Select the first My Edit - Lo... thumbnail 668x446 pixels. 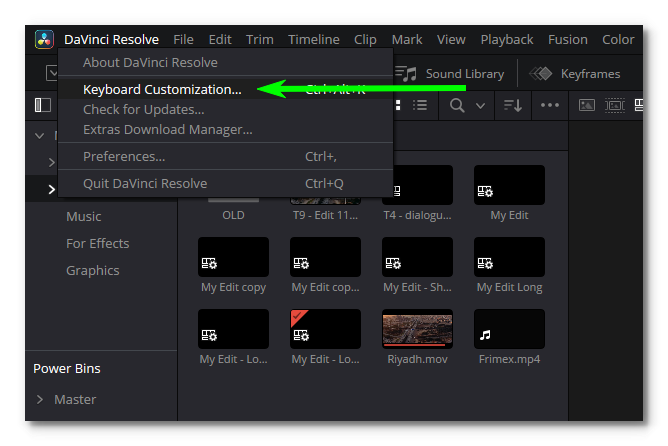pos(233,329)
